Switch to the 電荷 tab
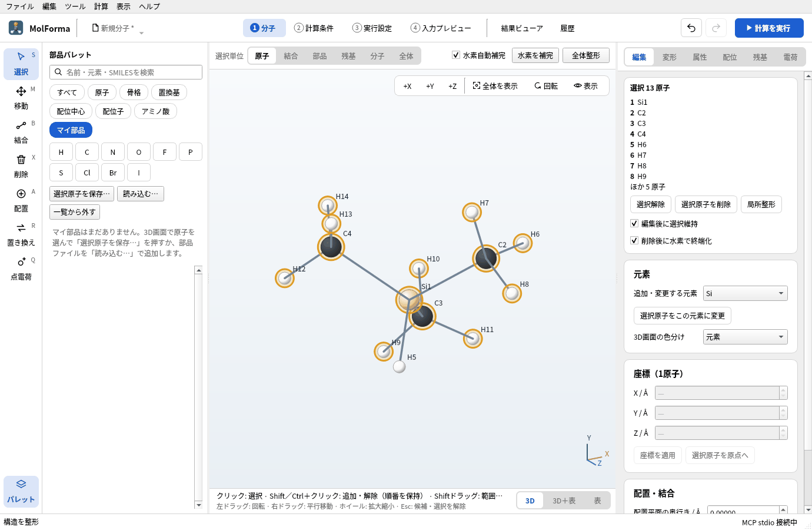This screenshot has width=812, height=530. [x=790, y=57]
